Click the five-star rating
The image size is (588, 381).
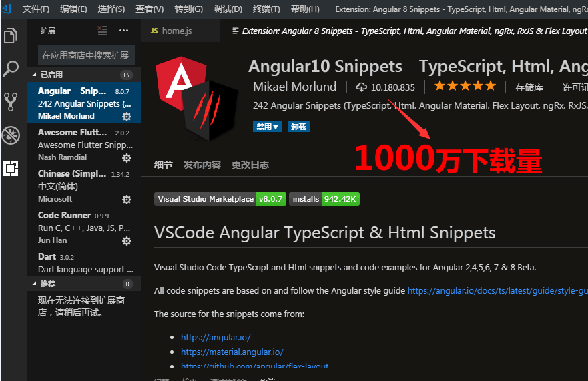465,86
